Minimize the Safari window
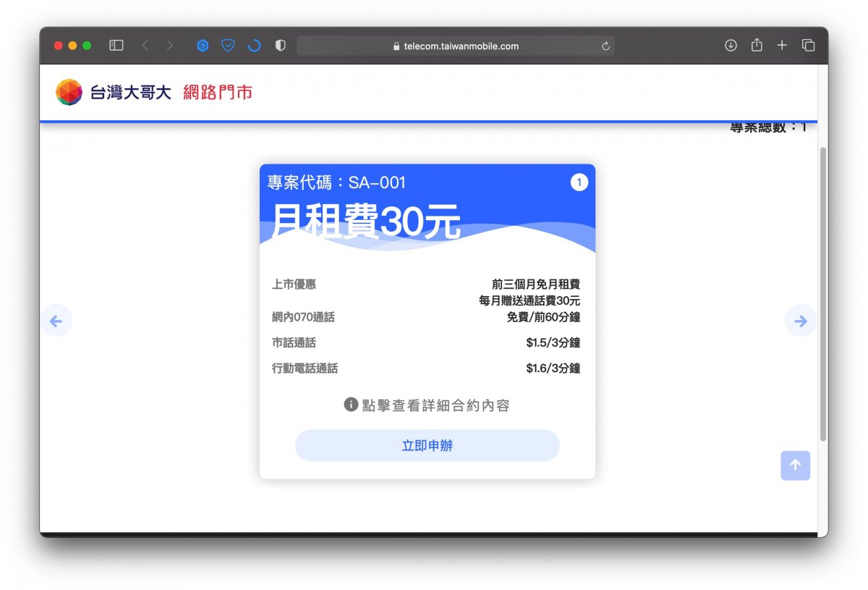868x590 pixels. (x=72, y=46)
